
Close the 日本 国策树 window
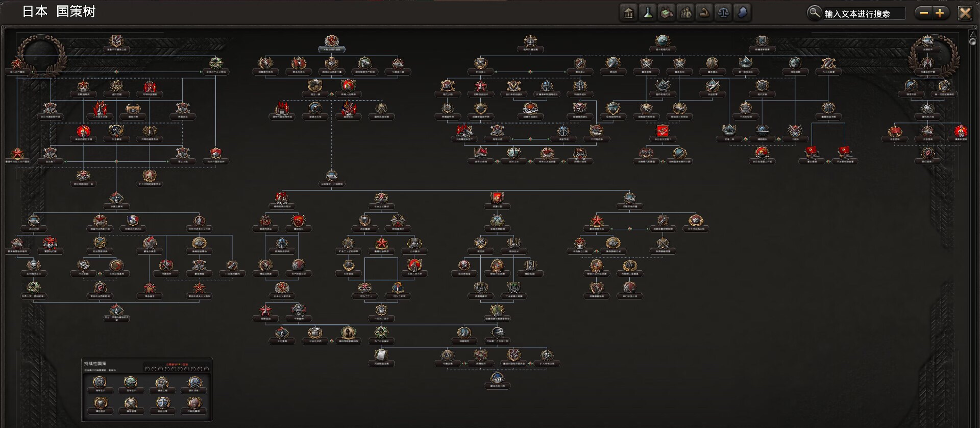pos(965,13)
